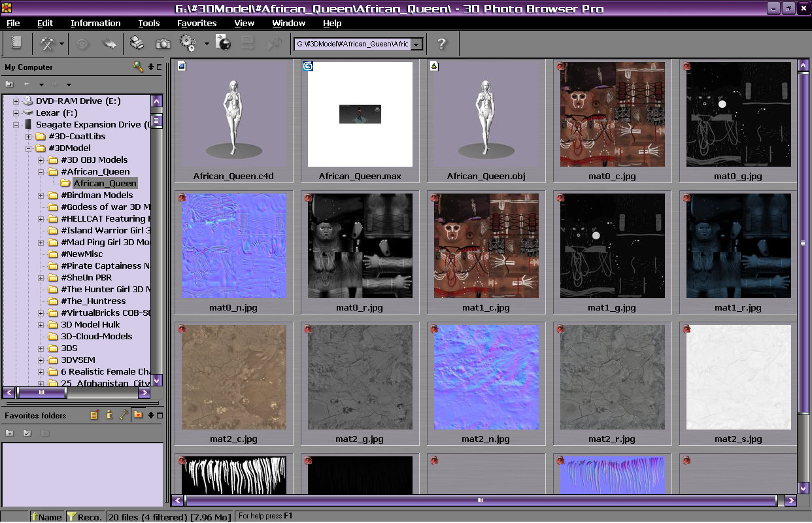Click the question mark help icon
Screen dimensions: 812x523
(x=442, y=44)
